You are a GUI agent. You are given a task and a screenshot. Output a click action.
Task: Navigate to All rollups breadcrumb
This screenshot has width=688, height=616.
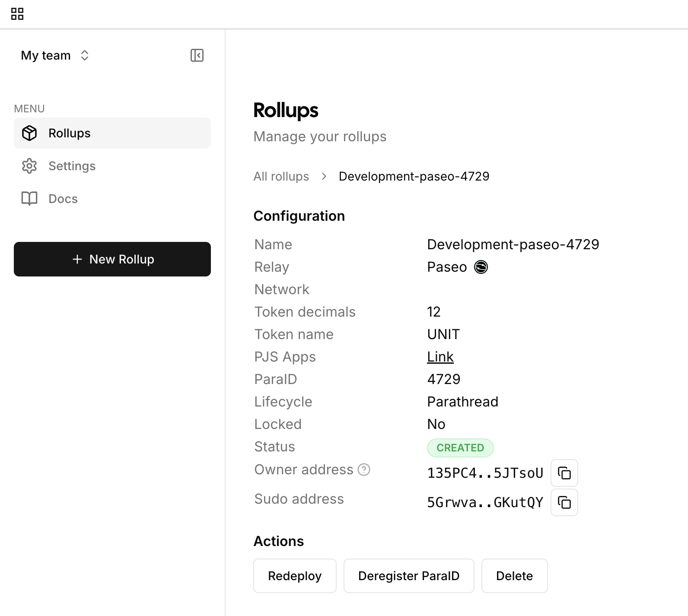[281, 176]
